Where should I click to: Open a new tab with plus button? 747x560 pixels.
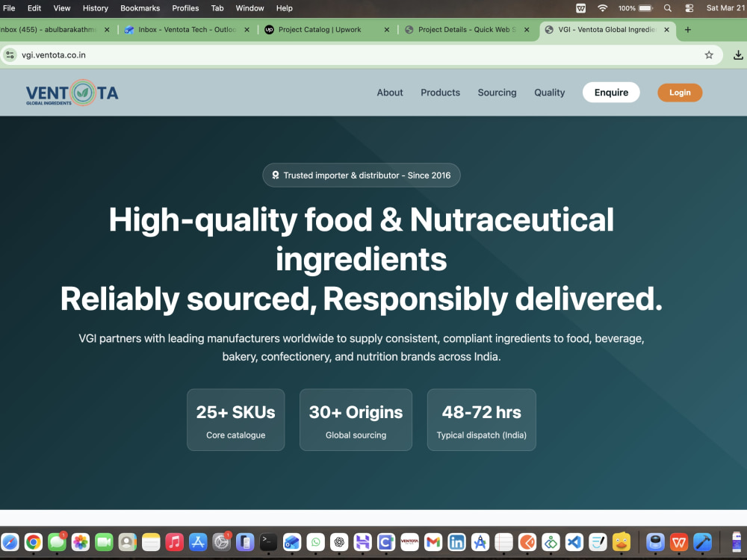(x=687, y=30)
